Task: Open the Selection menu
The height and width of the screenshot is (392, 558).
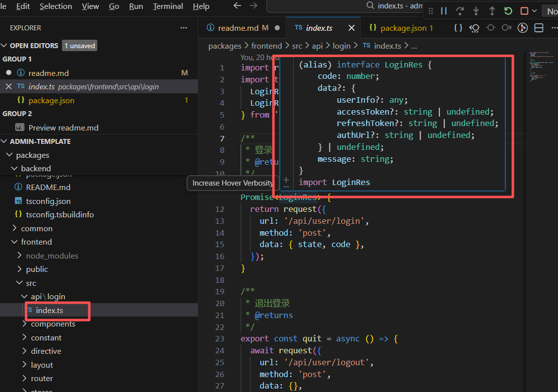Action: [56, 6]
